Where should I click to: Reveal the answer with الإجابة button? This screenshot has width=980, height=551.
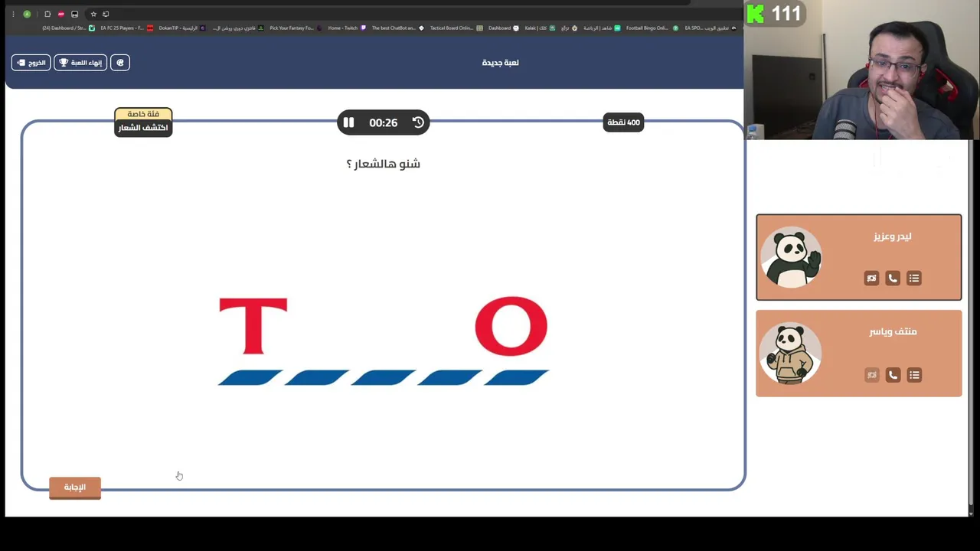pyautogui.click(x=75, y=487)
